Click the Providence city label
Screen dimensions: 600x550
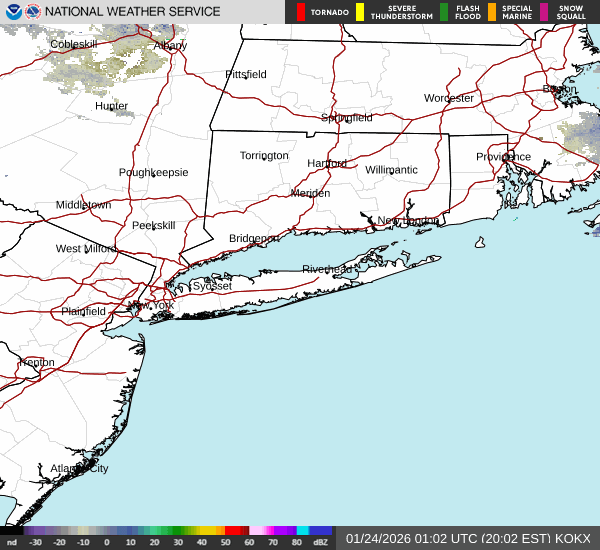[x=503, y=157]
